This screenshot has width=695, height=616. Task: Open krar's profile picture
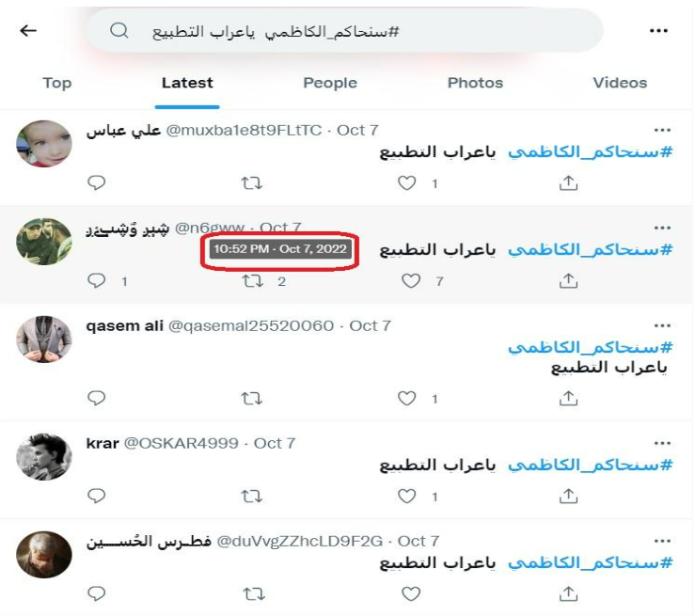click(x=44, y=456)
